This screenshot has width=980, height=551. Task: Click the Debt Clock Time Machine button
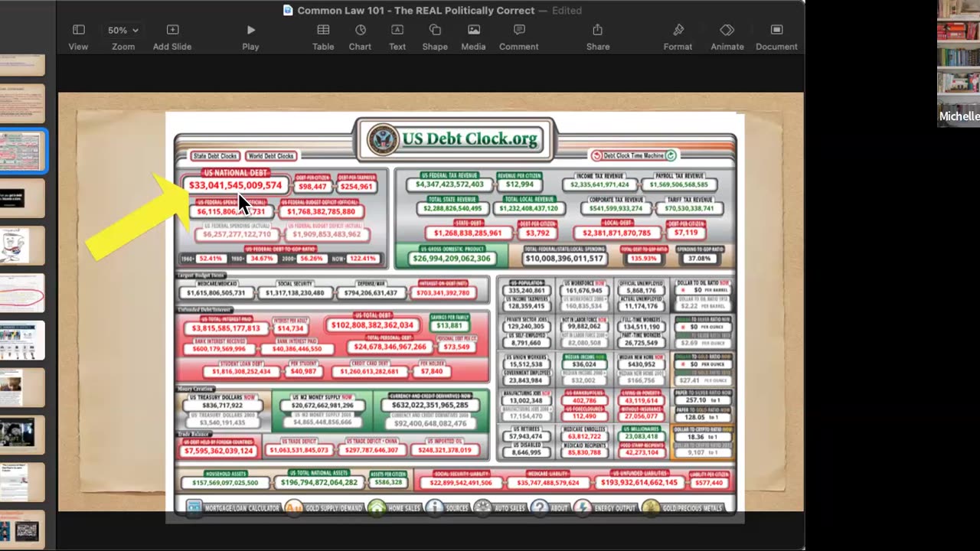point(634,155)
